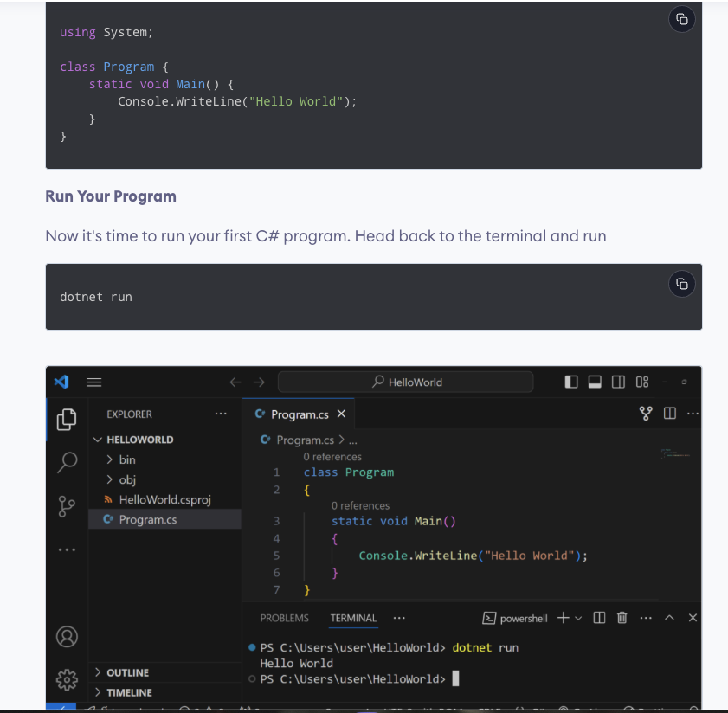Viewport: 728px width, 713px height.
Task: Select the Program.cs editor tab
Action: (299, 414)
